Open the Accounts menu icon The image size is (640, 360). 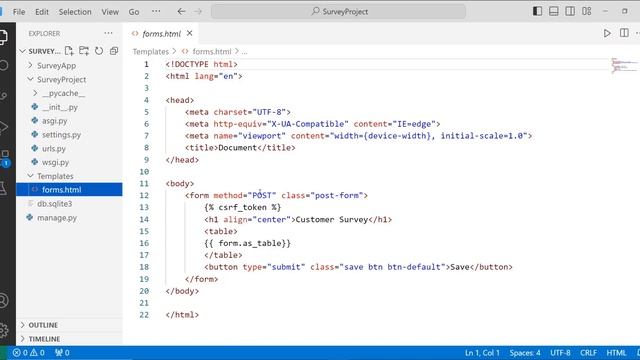(x=3, y=301)
